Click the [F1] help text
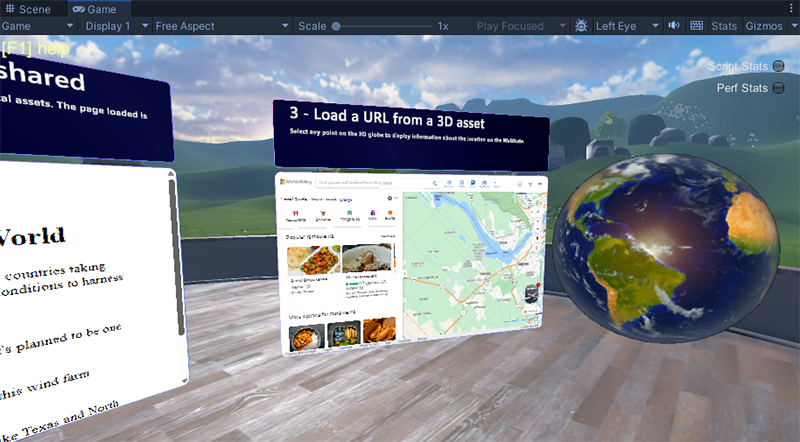This screenshot has width=800, height=442. pyautogui.click(x=35, y=48)
